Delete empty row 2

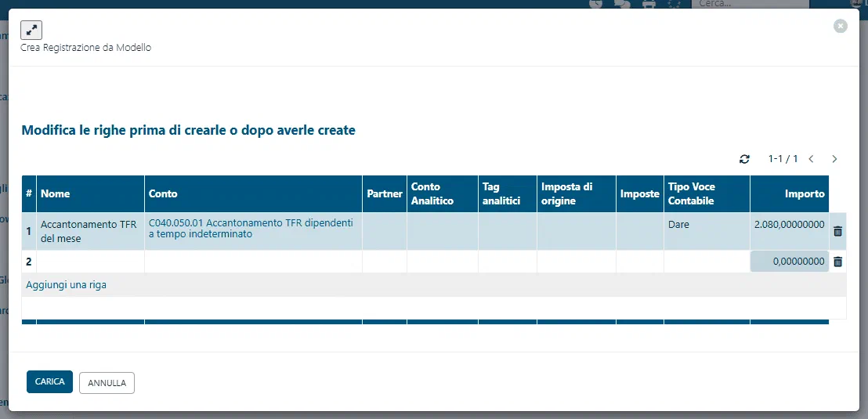tap(837, 262)
